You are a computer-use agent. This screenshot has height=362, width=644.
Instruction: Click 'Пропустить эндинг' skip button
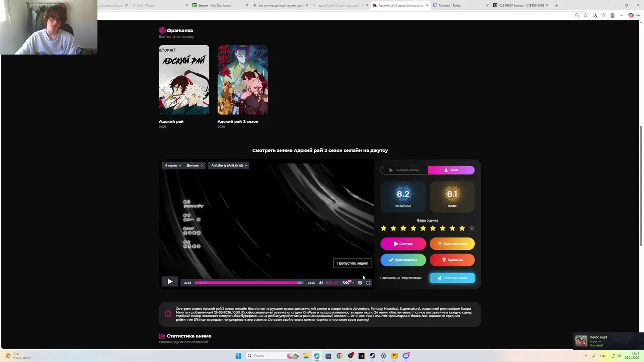click(x=353, y=263)
